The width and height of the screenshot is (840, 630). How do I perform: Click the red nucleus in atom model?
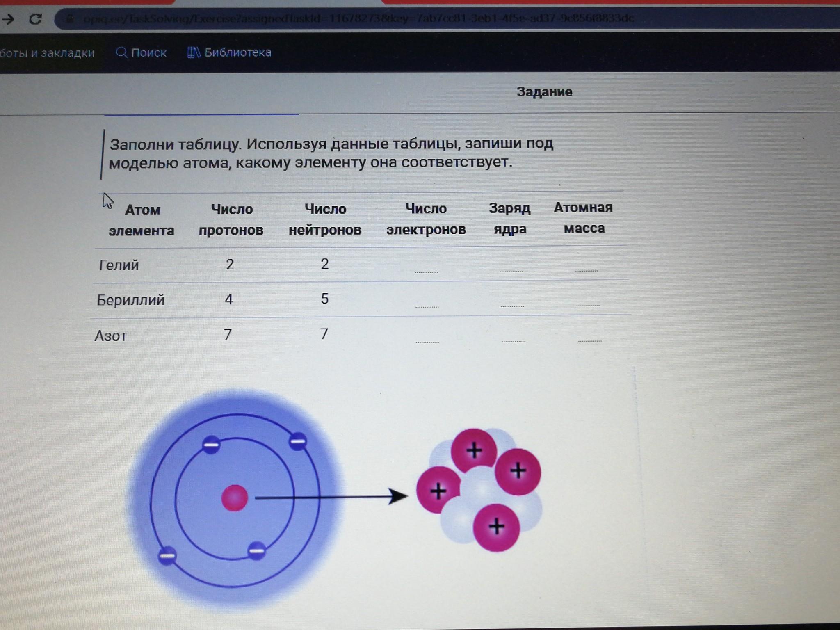click(235, 498)
